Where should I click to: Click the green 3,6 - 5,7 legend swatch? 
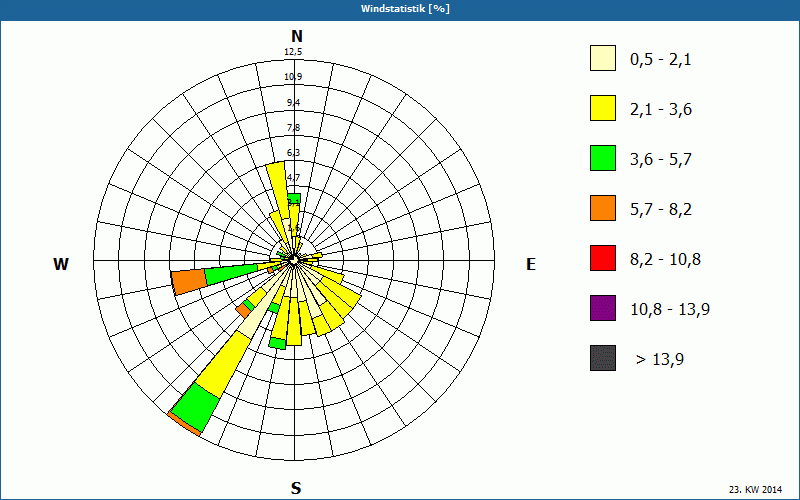603,158
